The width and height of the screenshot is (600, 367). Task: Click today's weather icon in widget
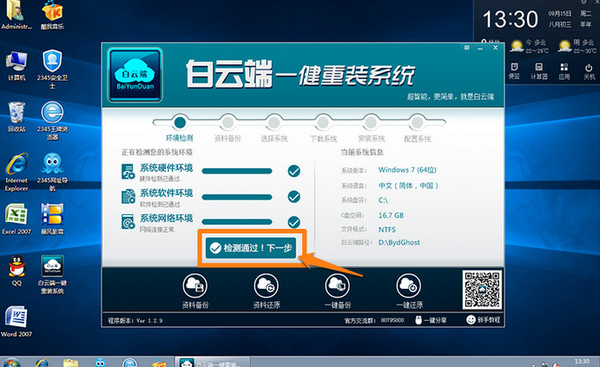pos(517,46)
